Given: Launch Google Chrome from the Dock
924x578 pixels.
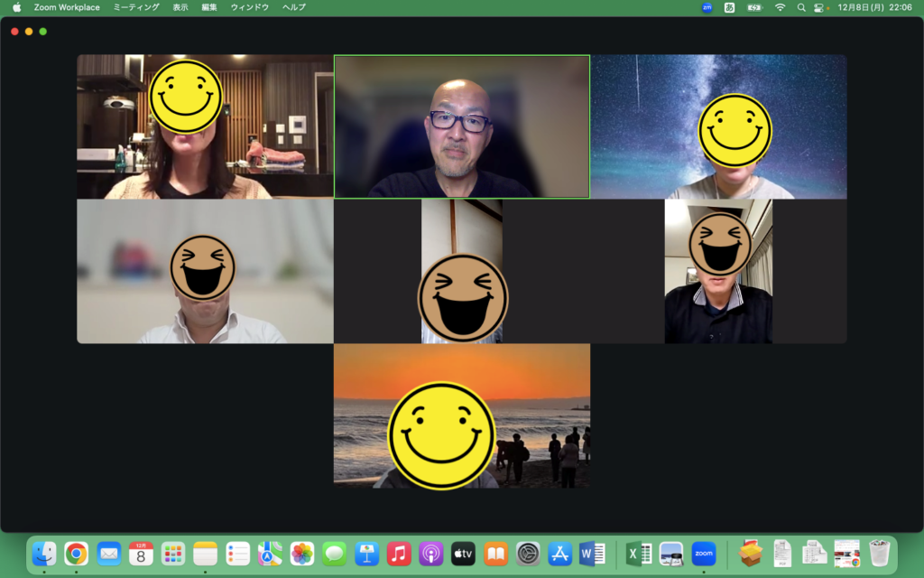Looking at the screenshot, I should coord(77,554).
